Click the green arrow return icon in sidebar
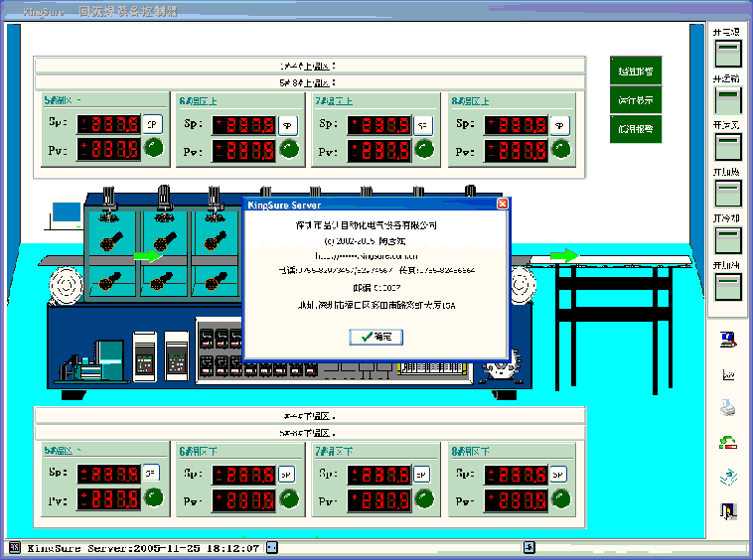The image size is (753, 560). [728, 442]
